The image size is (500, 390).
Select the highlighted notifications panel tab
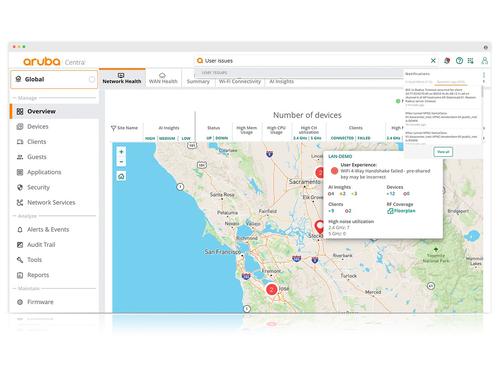[x=451, y=82]
